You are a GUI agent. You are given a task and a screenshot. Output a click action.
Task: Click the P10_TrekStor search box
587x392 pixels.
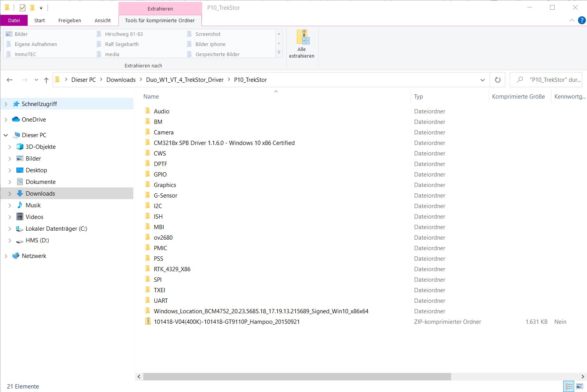(546, 80)
